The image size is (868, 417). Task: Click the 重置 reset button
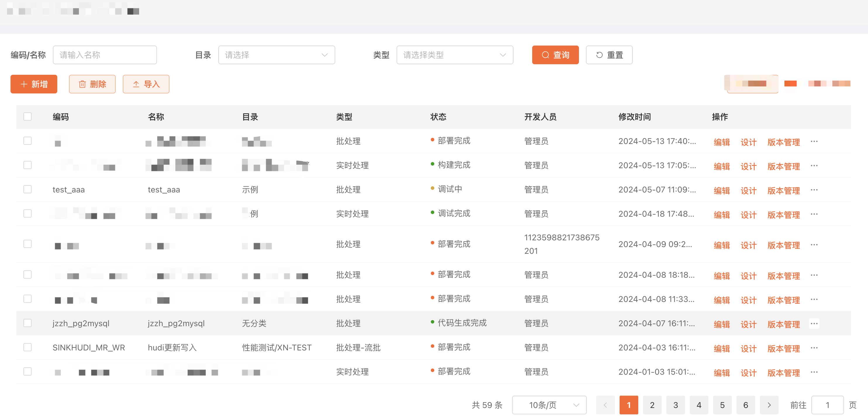coord(609,55)
